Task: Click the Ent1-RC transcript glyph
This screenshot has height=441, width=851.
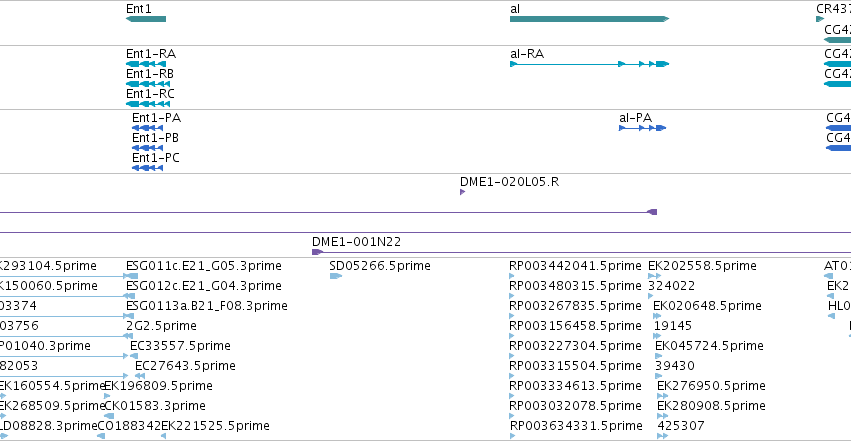Action: click(148, 104)
